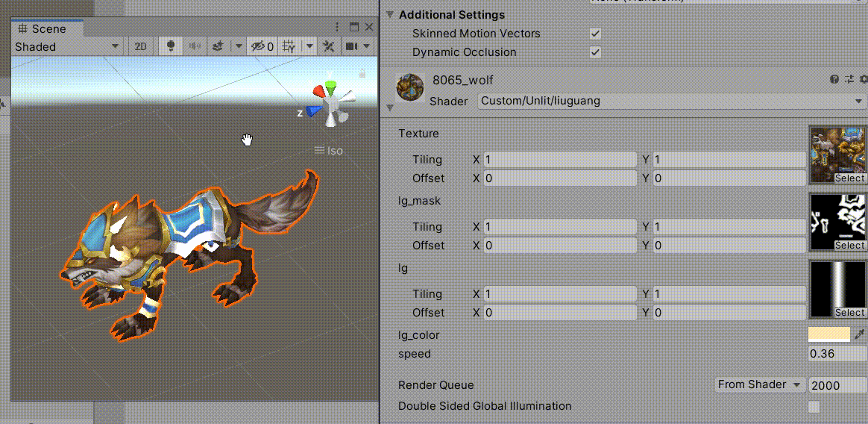Open the Shaded draw mode dropdown
This screenshot has width=868, height=424.
[x=67, y=46]
